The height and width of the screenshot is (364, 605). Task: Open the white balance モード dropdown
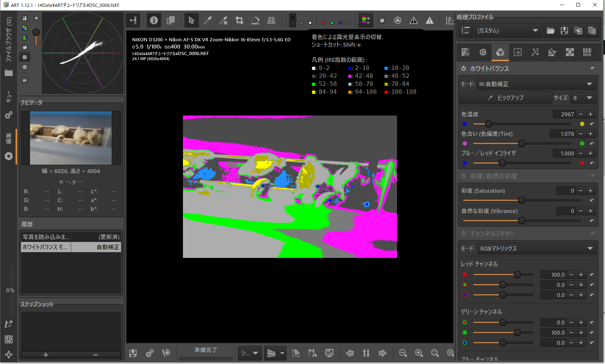pos(536,84)
